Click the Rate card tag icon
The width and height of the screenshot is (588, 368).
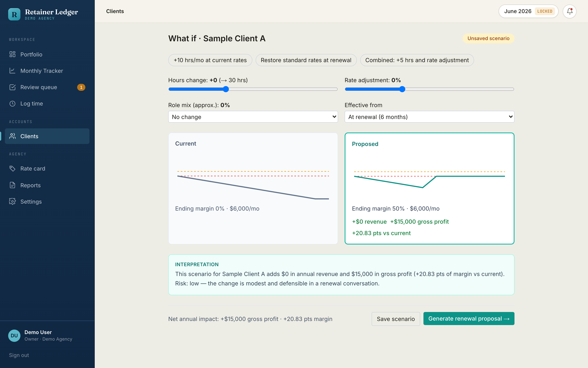tap(12, 168)
